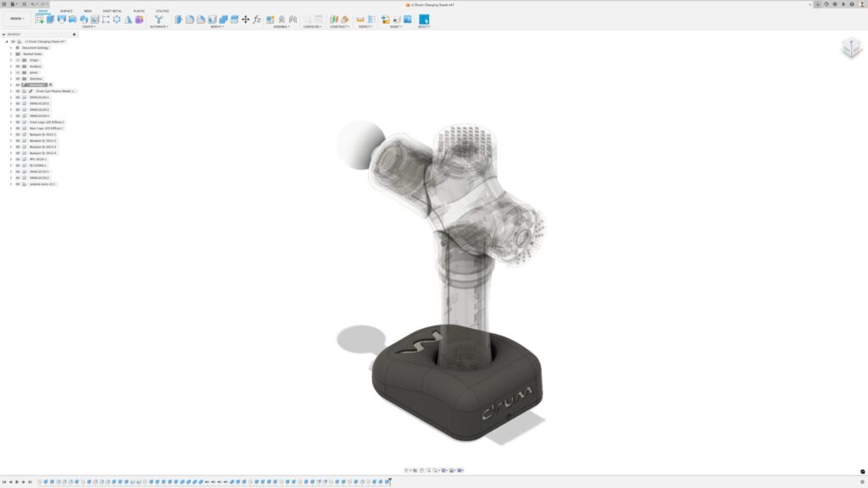Open the Construct menu dropdown
868x488 pixels.
click(339, 26)
